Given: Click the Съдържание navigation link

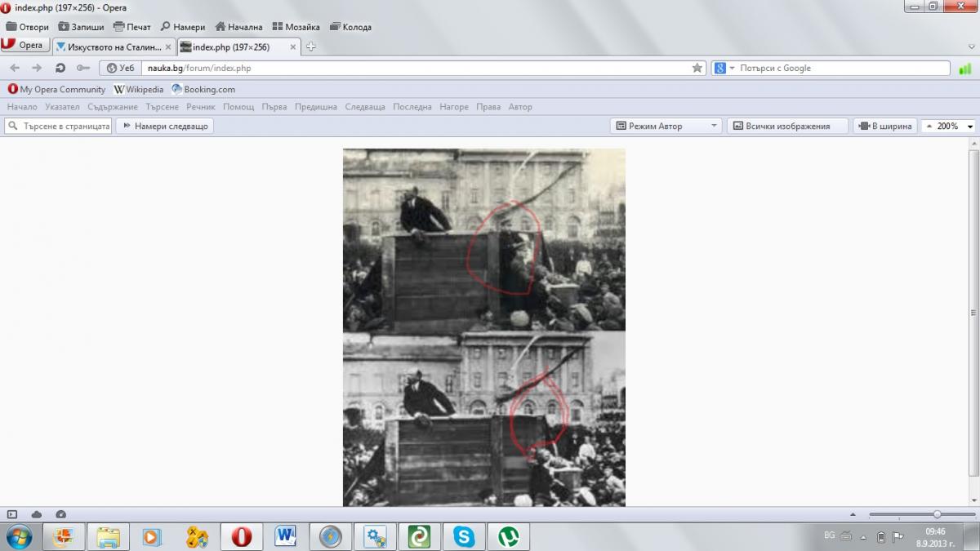Looking at the screenshot, I should pos(112,107).
